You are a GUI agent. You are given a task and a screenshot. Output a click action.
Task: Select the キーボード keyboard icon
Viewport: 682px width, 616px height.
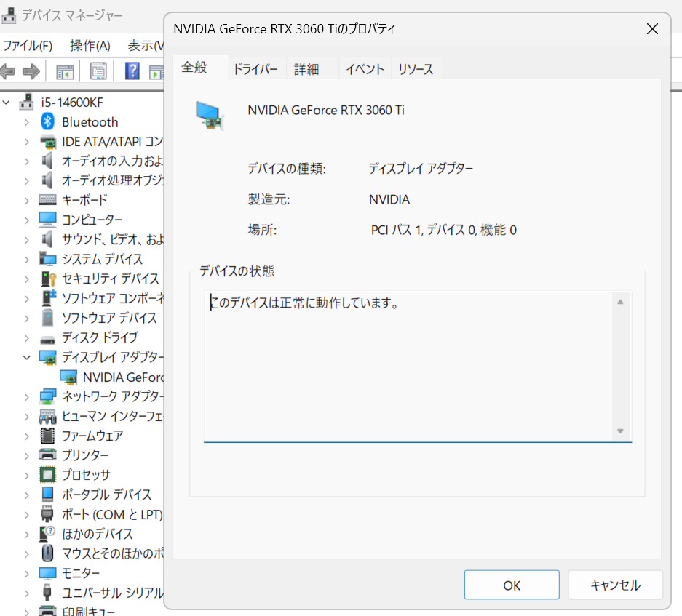(47, 200)
